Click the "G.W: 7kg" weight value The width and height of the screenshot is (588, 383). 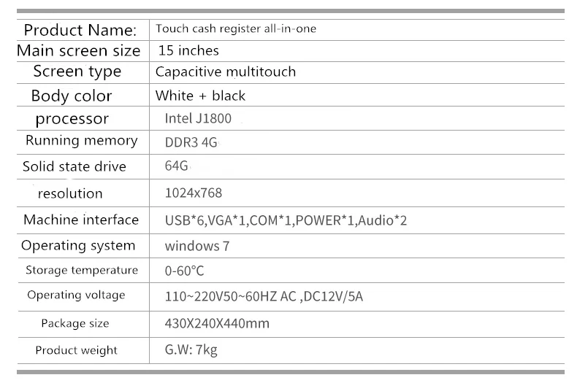tap(191, 349)
